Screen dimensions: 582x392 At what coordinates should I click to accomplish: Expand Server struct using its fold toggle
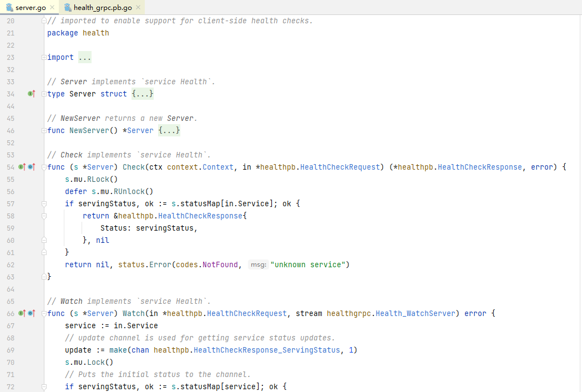pyautogui.click(x=44, y=94)
